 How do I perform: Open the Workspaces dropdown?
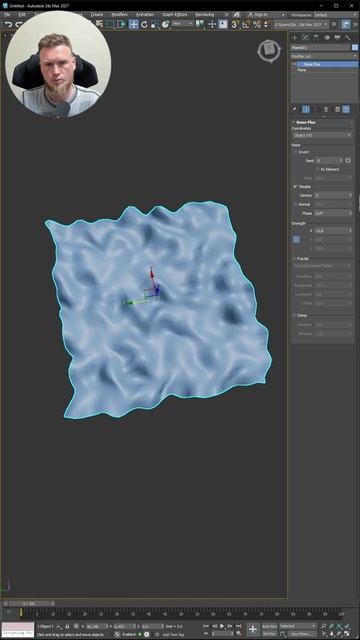[335, 15]
